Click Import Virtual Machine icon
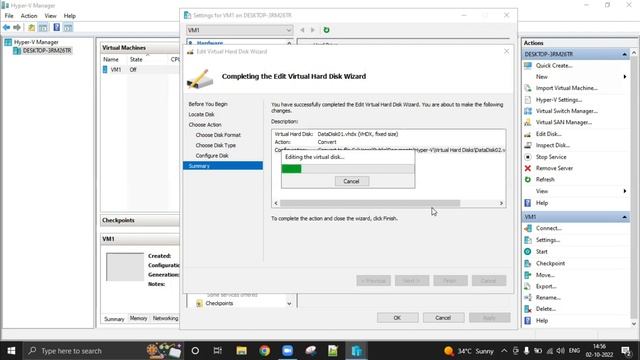The image size is (640, 360). coord(528,88)
